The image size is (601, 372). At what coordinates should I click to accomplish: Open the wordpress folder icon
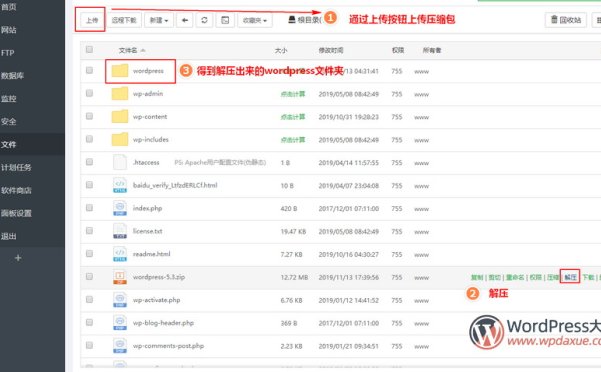click(x=120, y=71)
